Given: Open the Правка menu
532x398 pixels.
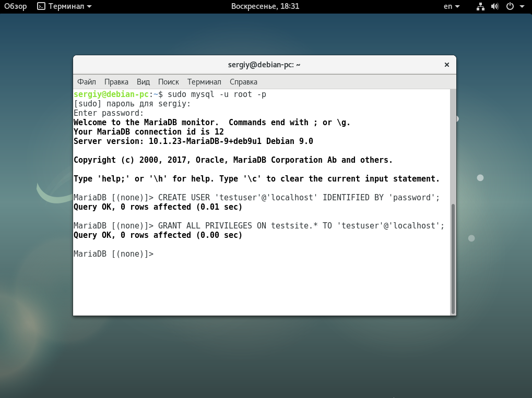Looking at the screenshot, I should tap(116, 82).
